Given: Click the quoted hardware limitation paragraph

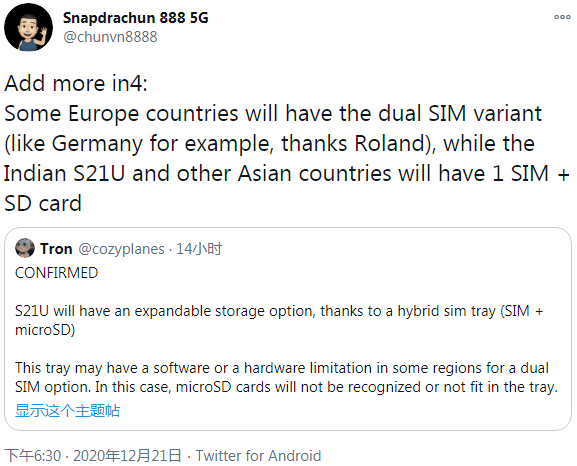Looking at the screenshot, I should (x=286, y=377).
